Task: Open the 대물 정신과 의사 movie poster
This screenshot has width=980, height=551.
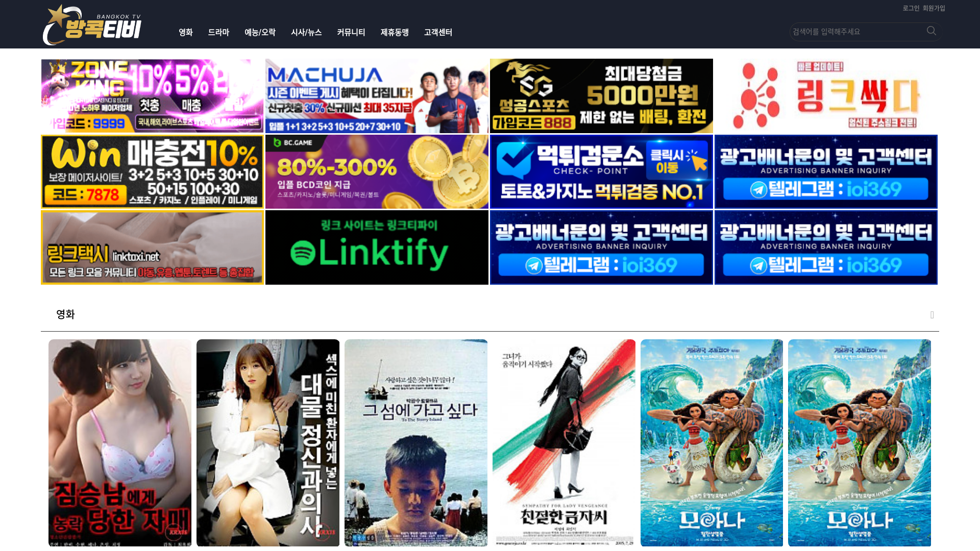Action: click(x=268, y=443)
